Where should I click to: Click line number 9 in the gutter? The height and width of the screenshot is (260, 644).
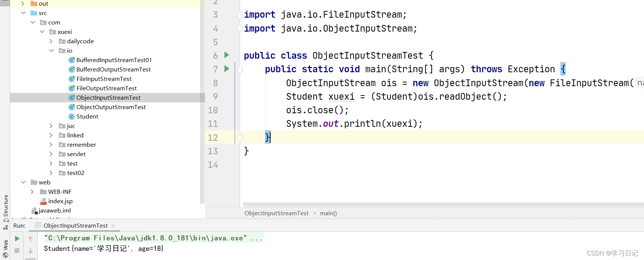pos(215,96)
